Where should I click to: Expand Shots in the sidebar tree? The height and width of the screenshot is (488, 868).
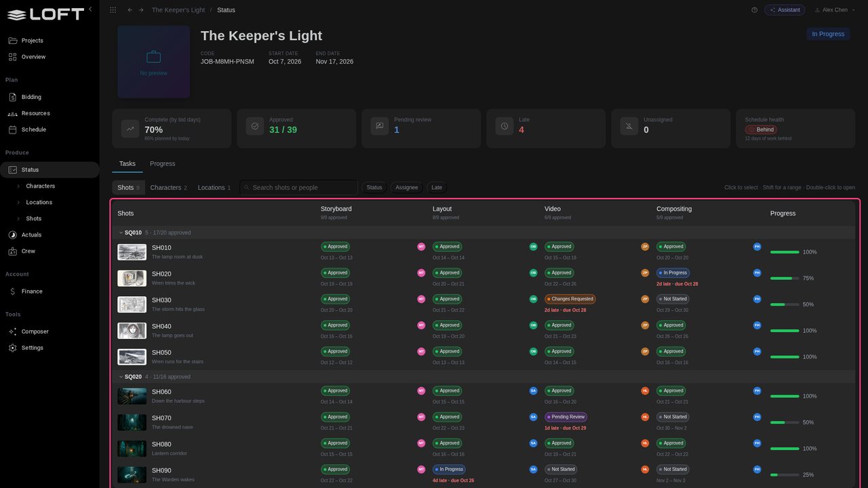[18, 218]
